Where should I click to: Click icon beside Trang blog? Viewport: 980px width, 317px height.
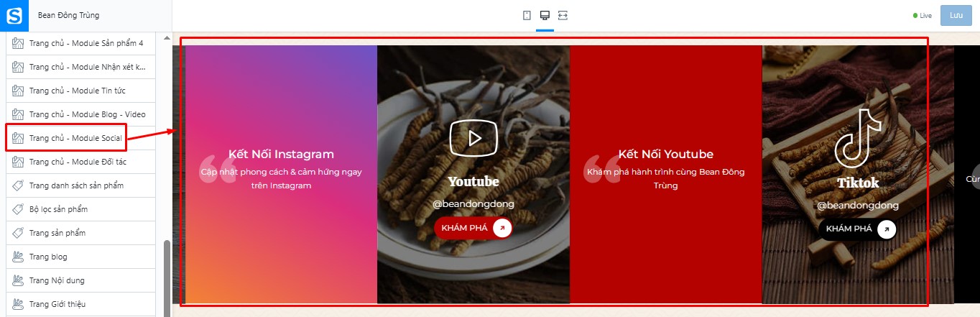point(19,257)
